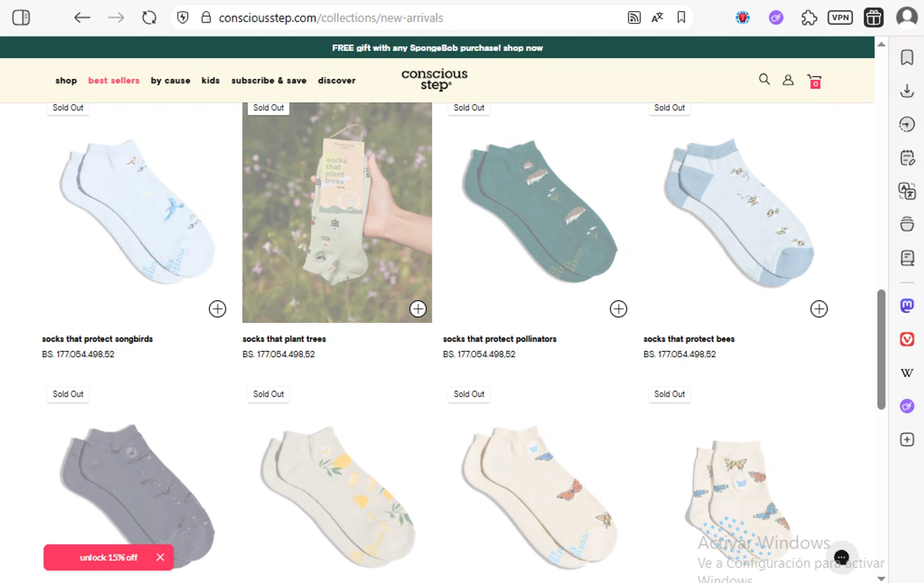The height and width of the screenshot is (583, 924).
Task: Open socks that protect songbirds title
Action: pyautogui.click(x=97, y=339)
